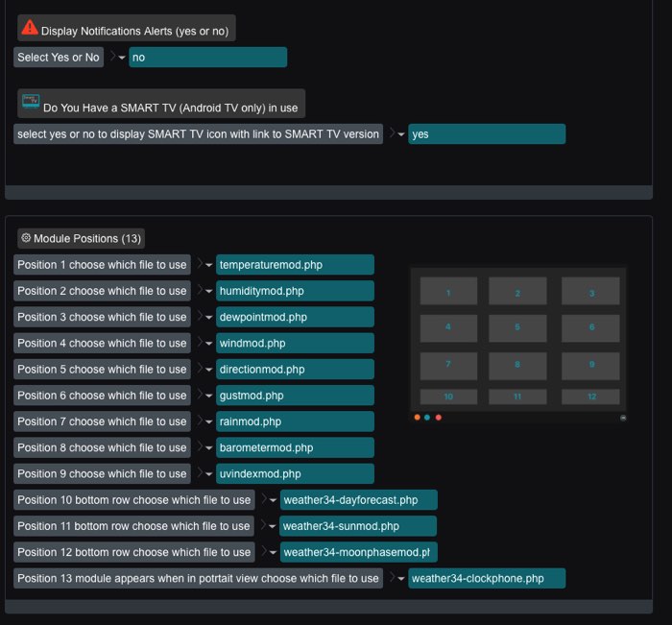Image resolution: width=672 pixels, height=625 pixels.
Task: Click the red dot below layout preview
Action: tap(439, 417)
